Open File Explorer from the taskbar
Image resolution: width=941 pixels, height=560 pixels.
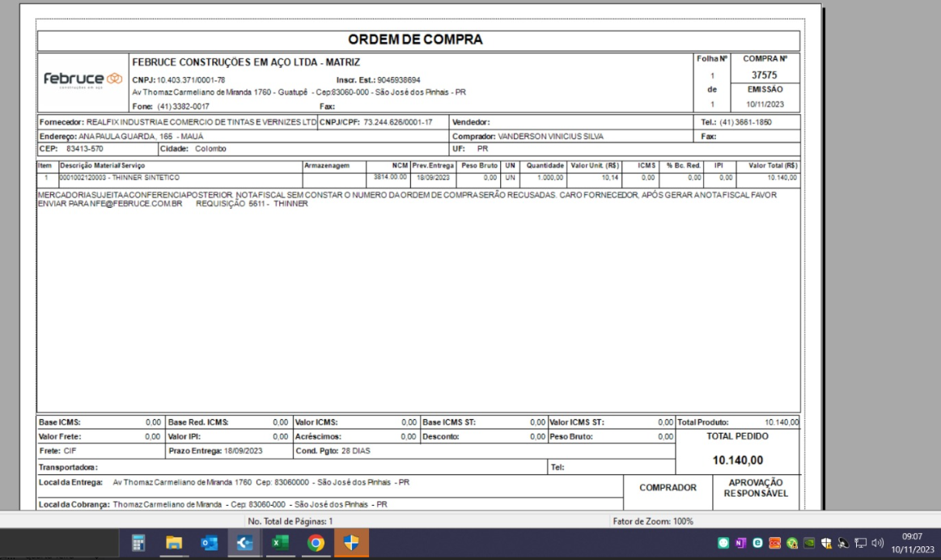click(x=174, y=544)
